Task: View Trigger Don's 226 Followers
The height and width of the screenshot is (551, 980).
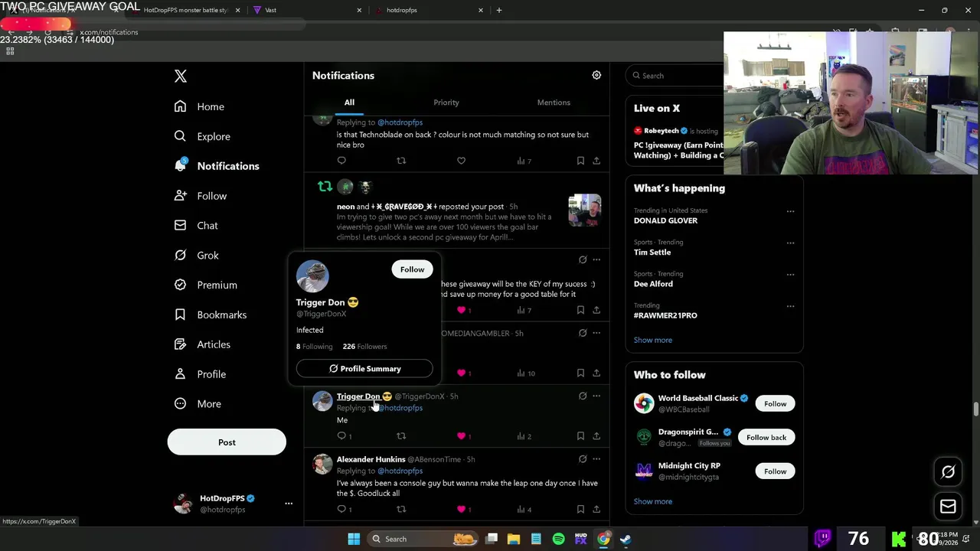Action: click(364, 347)
